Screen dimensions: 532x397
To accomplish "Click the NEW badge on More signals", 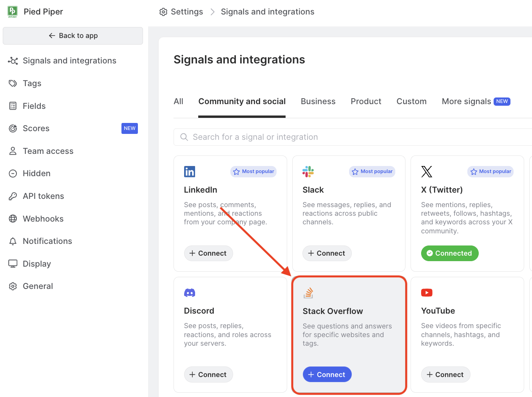I will (502, 101).
